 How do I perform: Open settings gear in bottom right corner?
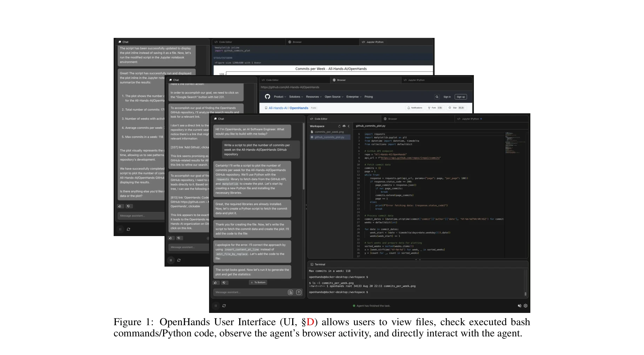tap(525, 306)
